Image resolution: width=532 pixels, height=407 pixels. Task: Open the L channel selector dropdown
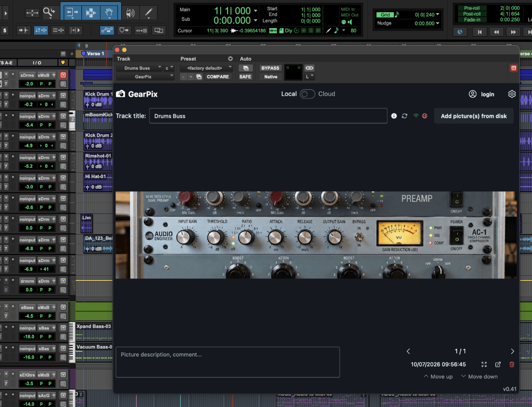[x=310, y=77]
